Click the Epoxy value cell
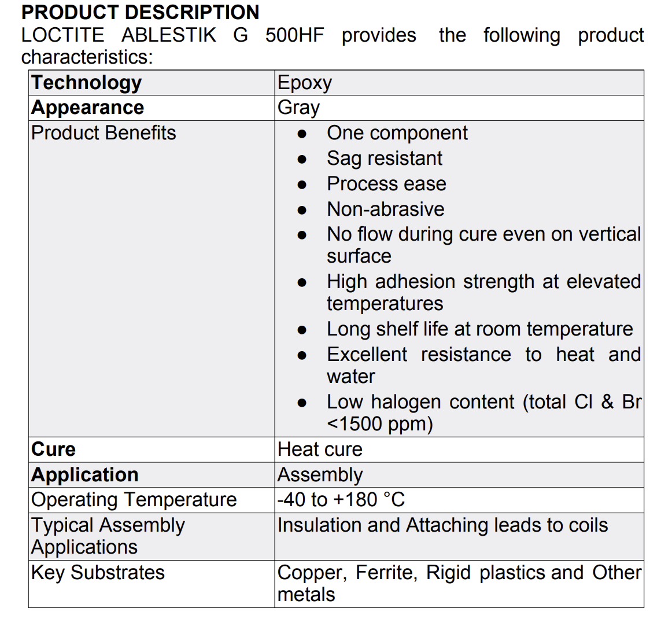 (x=305, y=83)
